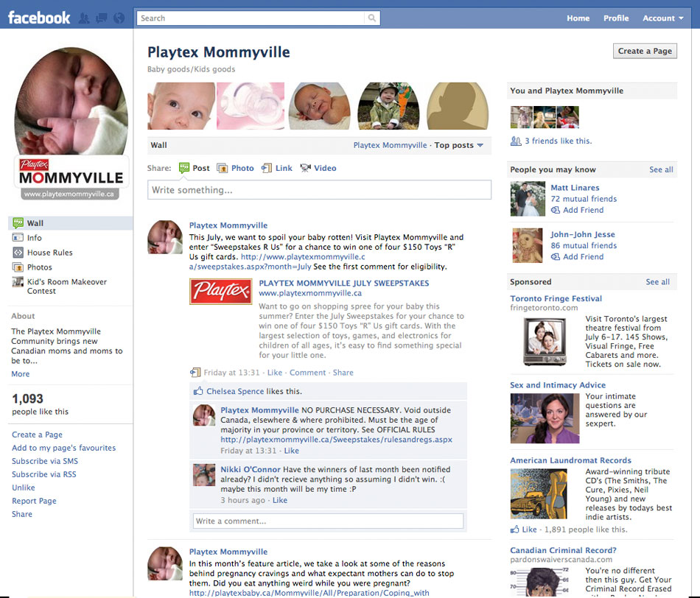The image size is (700, 598).
Task: Click the Info icon in sidebar
Action: (18, 237)
